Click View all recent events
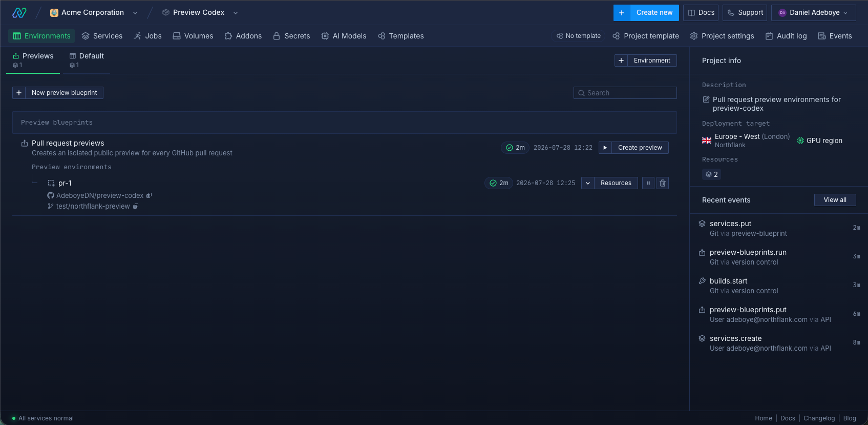The image size is (868, 425). [835, 200]
